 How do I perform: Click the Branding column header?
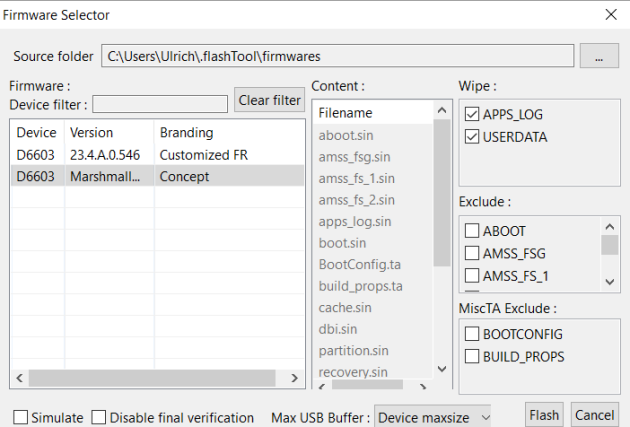pyautogui.click(x=228, y=132)
